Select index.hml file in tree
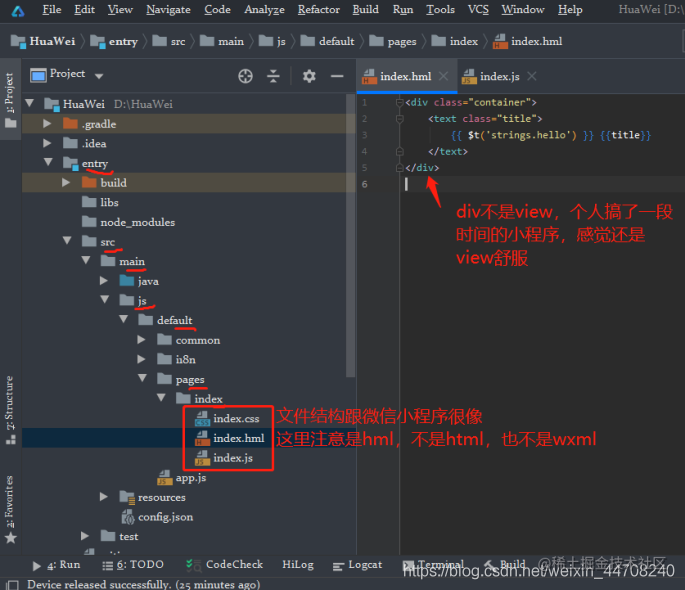 [x=229, y=438]
